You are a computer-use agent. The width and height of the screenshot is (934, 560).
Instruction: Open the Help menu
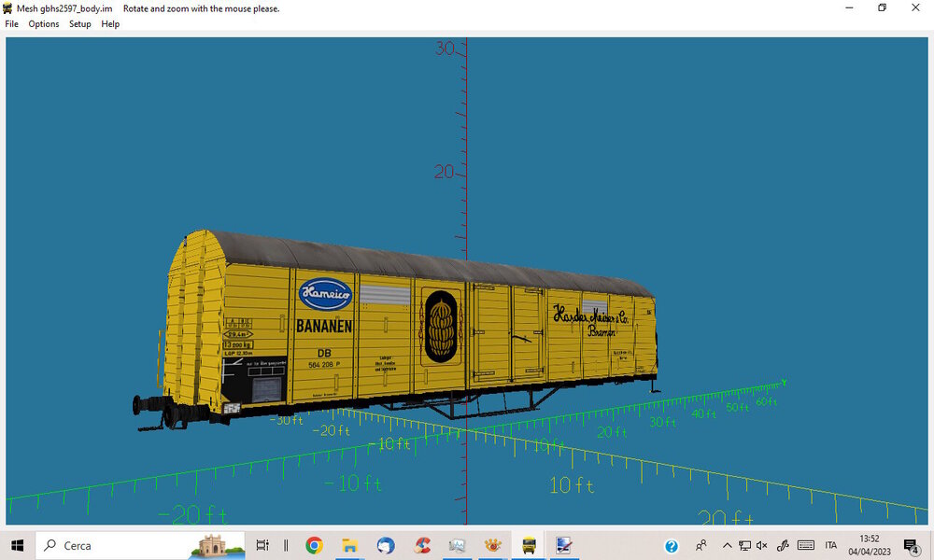coord(110,24)
